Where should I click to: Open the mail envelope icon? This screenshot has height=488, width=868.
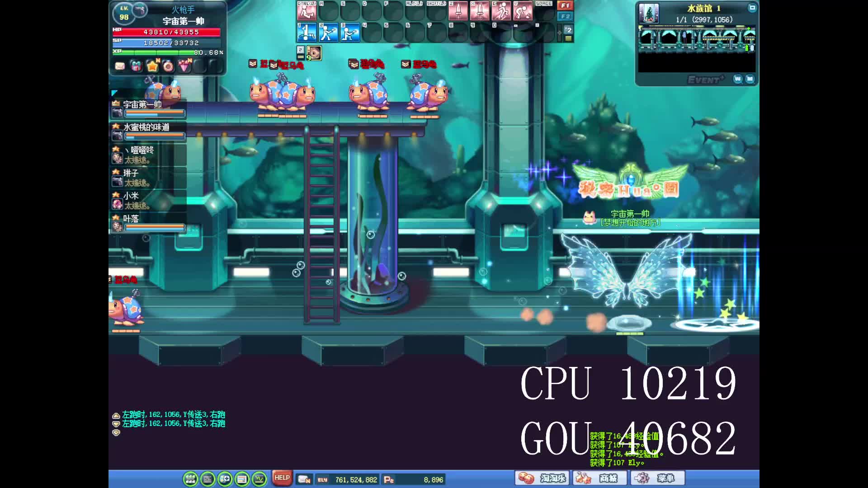120,66
